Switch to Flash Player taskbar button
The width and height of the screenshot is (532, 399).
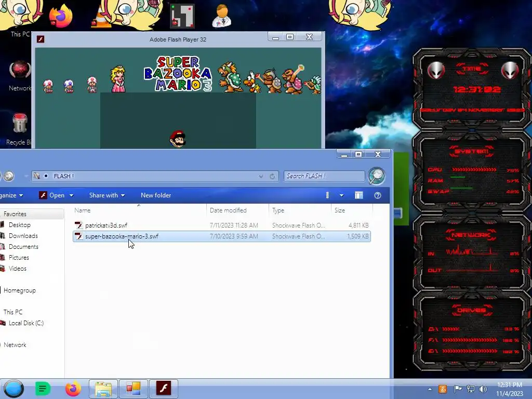(x=164, y=389)
